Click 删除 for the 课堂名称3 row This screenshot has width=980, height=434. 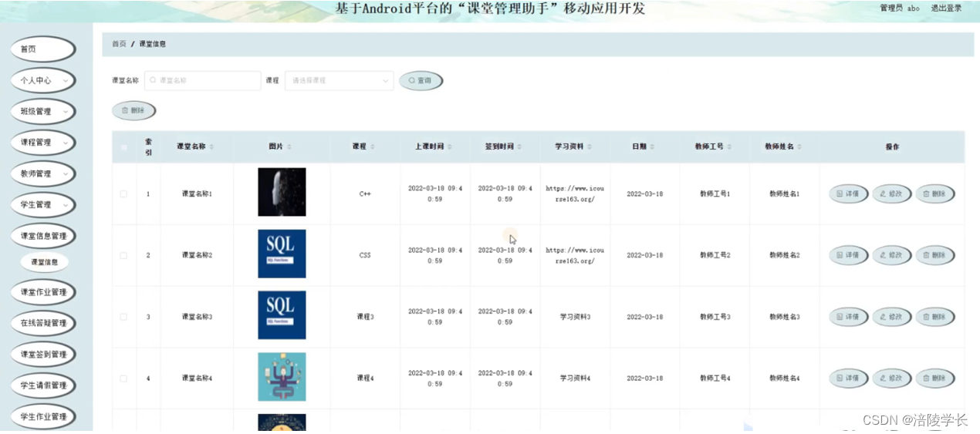point(934,317)
